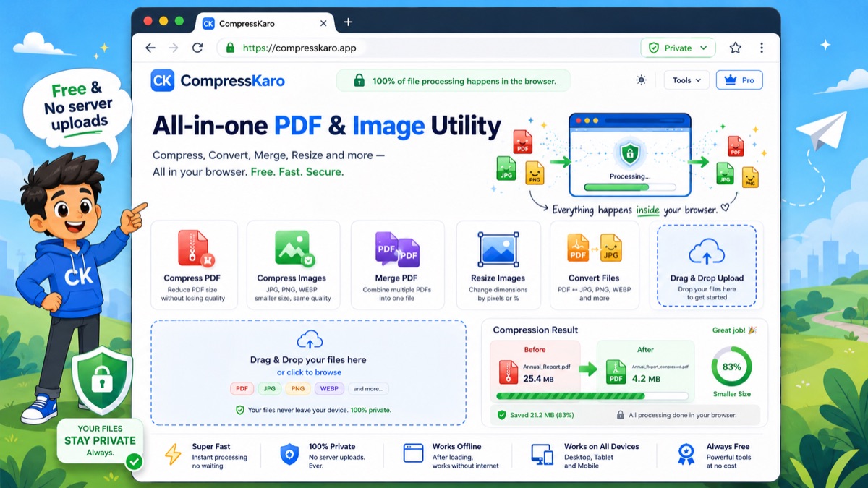The image size is (868, 488).
Task: Click the Super Fast lightning icon
Action: pos(174,454)
